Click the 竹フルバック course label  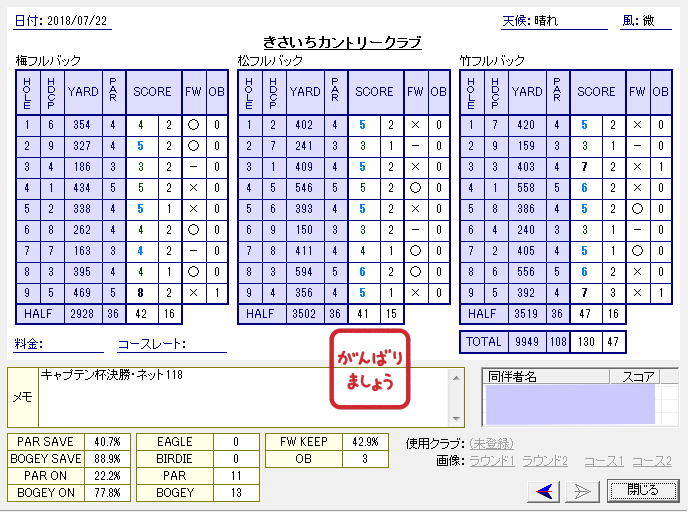point(492,60)
